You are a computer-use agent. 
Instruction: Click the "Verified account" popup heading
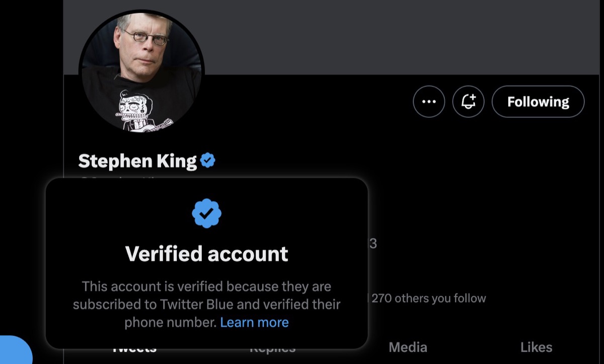click(206, 254)
